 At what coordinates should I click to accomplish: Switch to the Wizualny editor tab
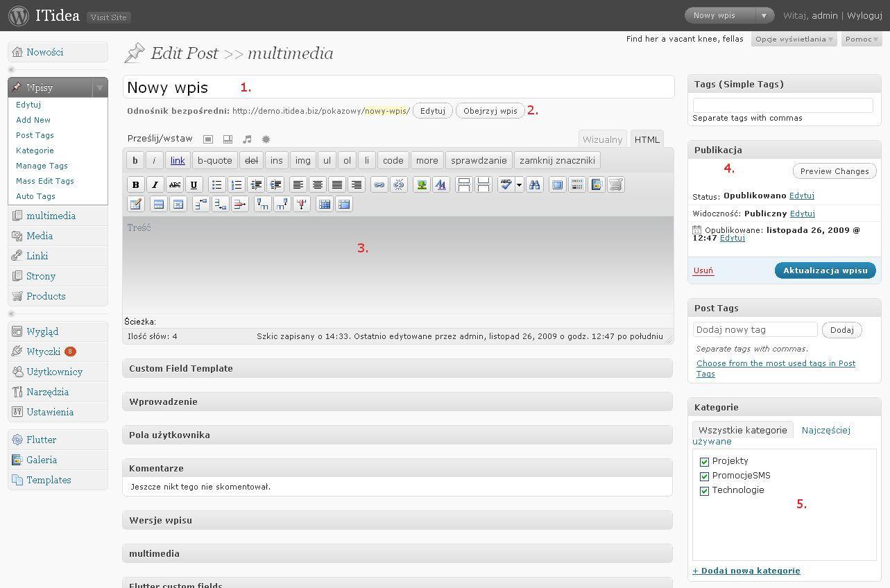point(602,139)
